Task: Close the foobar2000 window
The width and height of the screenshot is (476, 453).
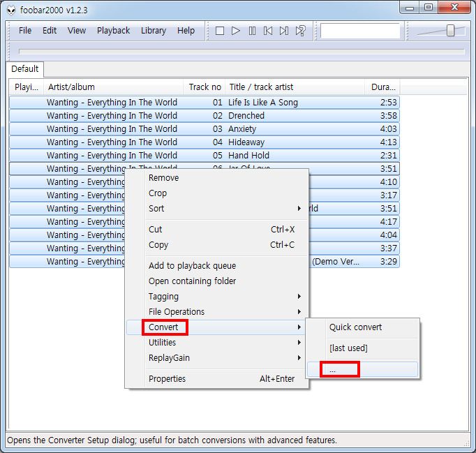Action: pyautogui.click(x=454, y=8)
